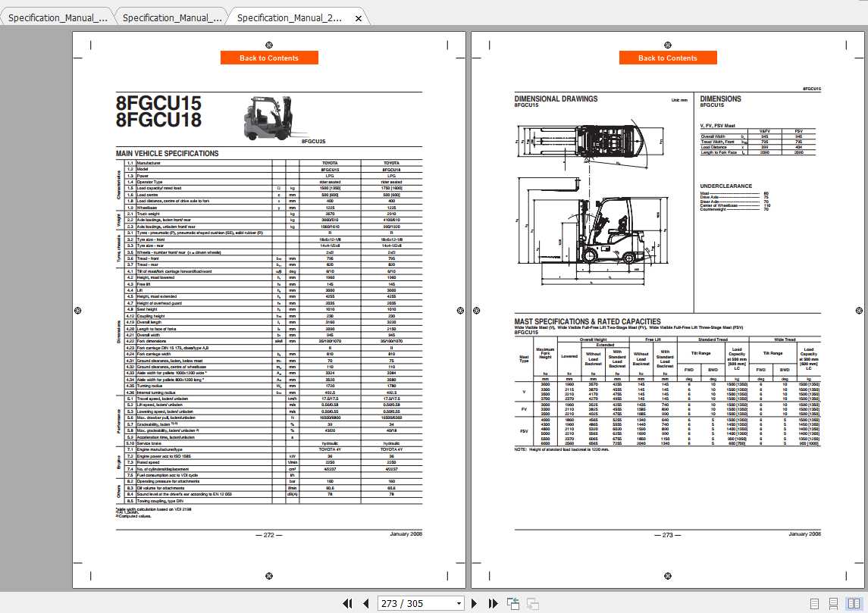
Task: Go back to the previous view
Action: point(512,603)
